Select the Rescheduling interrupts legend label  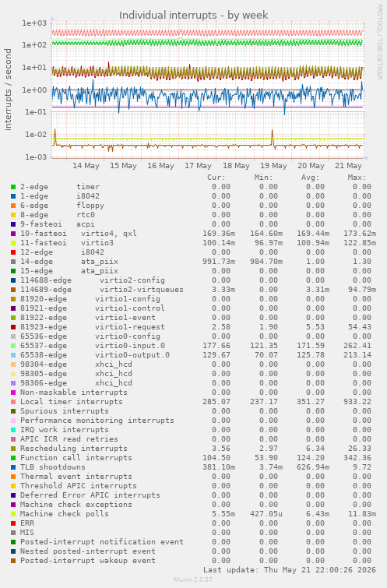point(73,449)
